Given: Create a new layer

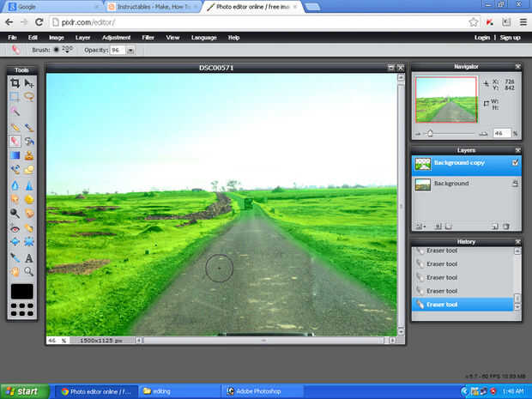Looking at the screenshot, I should click(495, 227).
